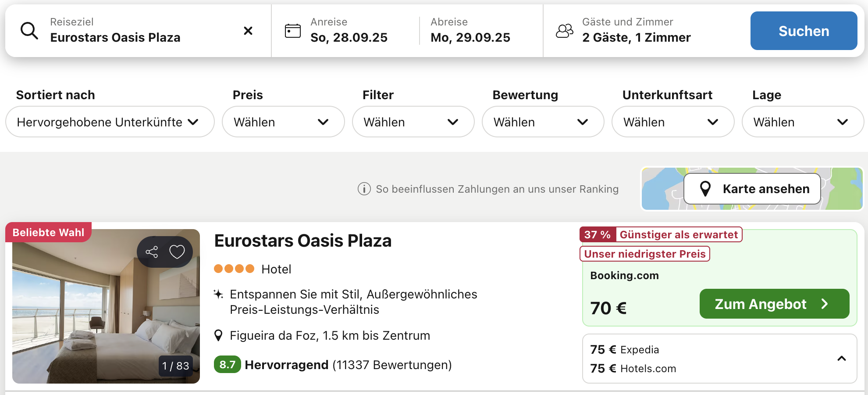Click the search magnifier icon

pyautogui.click(x=29, y=31)
